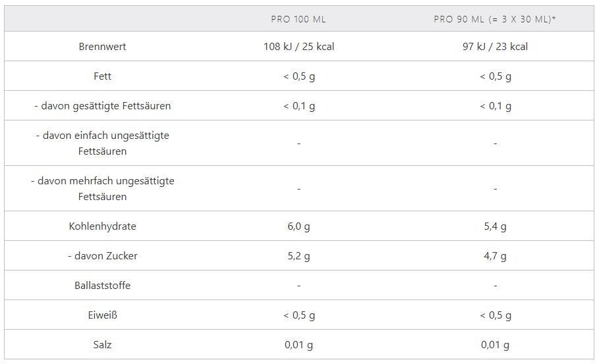The height and width of the screenshot is (364, 599).
Task: Select the davon Zucker row label
Action: pyautogui.click(x=102, y=256)
